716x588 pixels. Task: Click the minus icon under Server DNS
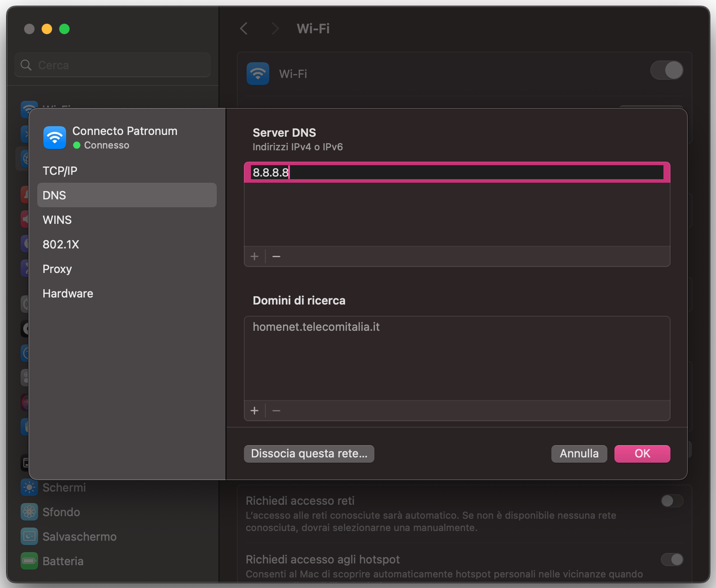(276, 256)
